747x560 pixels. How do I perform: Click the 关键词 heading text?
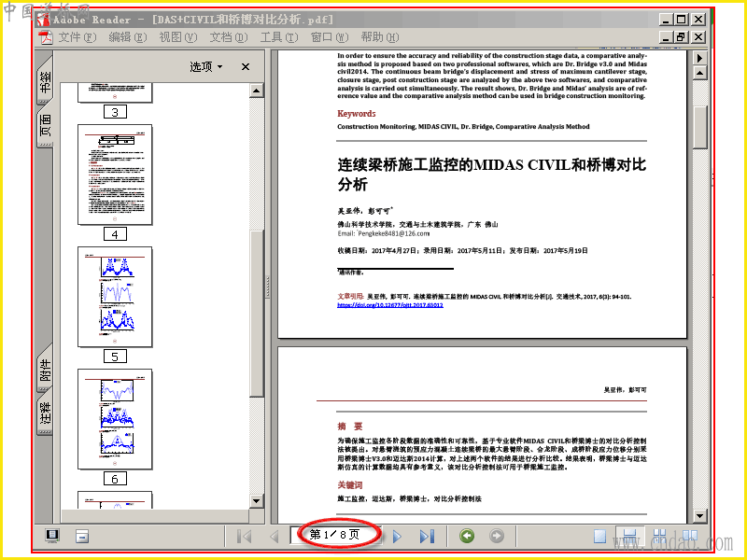coord(350,484)
